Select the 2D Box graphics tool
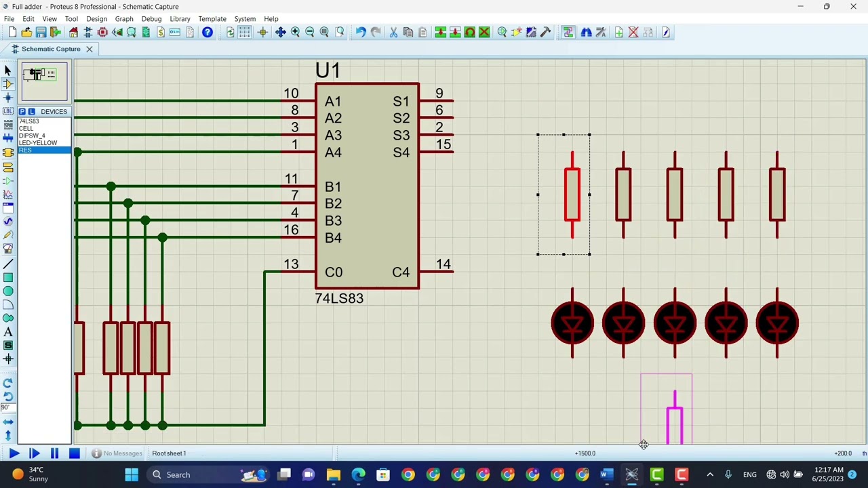The image size is (868, 488). point(8,277)
